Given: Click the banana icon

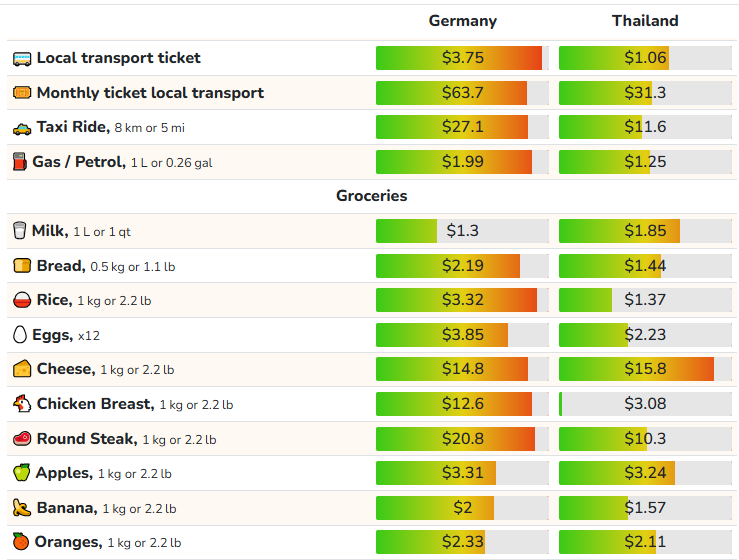Looking at the screenshot, I should [x=21, y=508].
